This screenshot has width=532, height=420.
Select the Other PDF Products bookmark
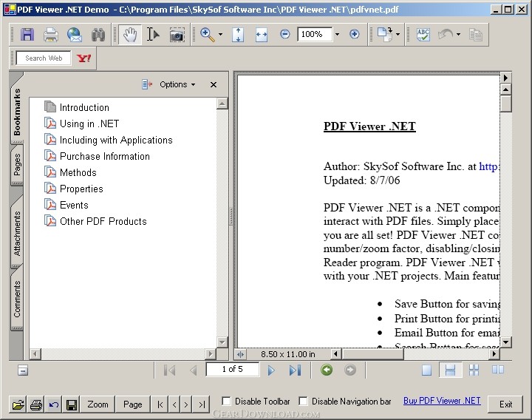103,221
